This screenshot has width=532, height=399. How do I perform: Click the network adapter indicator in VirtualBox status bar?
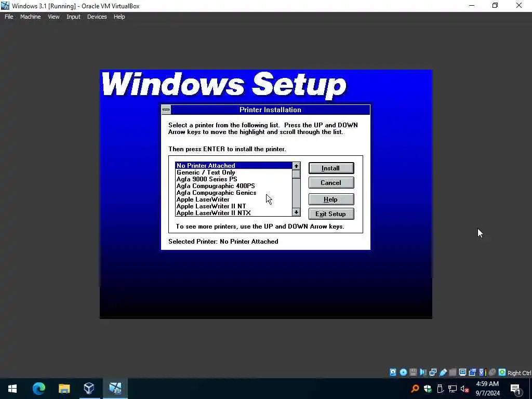(x=433, y=372)
